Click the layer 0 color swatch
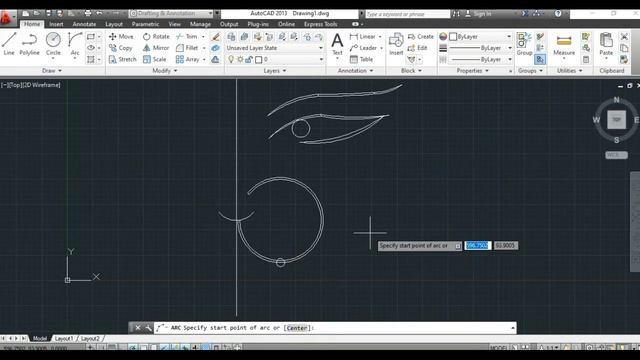Screen dimensions: 640x360 pos(258,60)
